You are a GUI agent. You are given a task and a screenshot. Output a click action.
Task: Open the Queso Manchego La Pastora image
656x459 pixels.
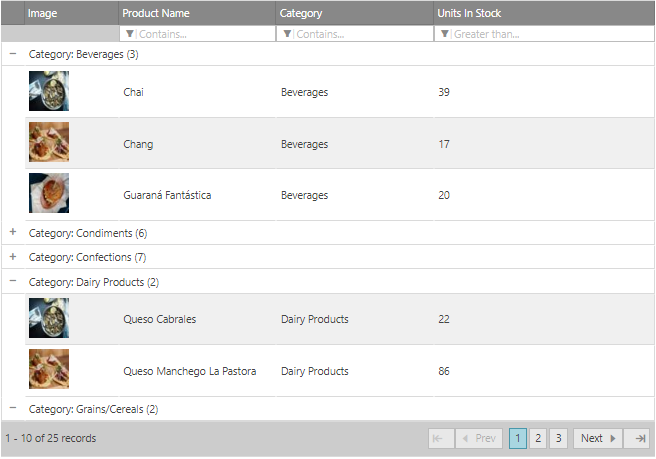tap(49, 369)
